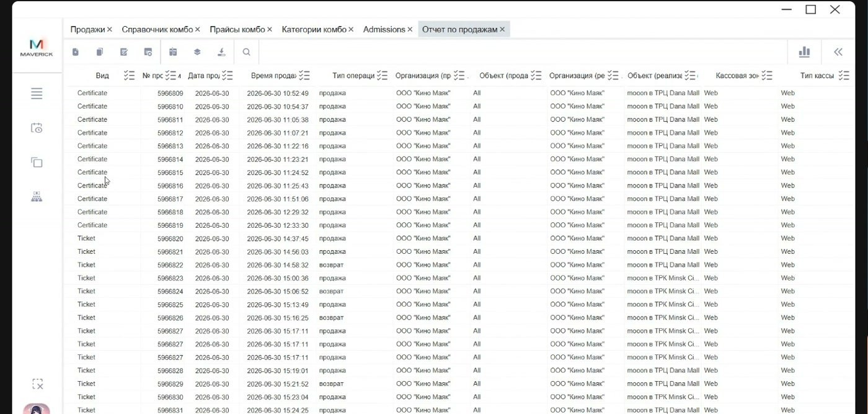Click row number 5966826
Screen dimensions: 868x414
pos(170,318)
